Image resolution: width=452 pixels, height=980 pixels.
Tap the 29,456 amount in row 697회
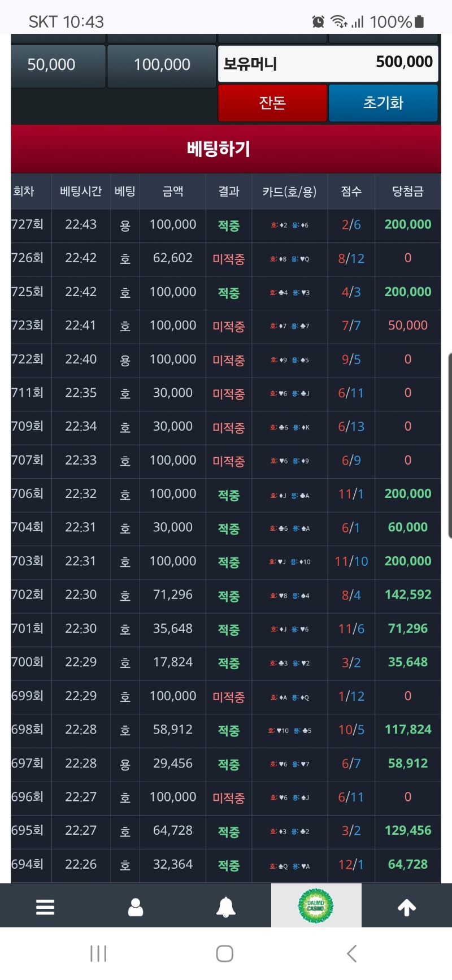click(x=173, y=764)
